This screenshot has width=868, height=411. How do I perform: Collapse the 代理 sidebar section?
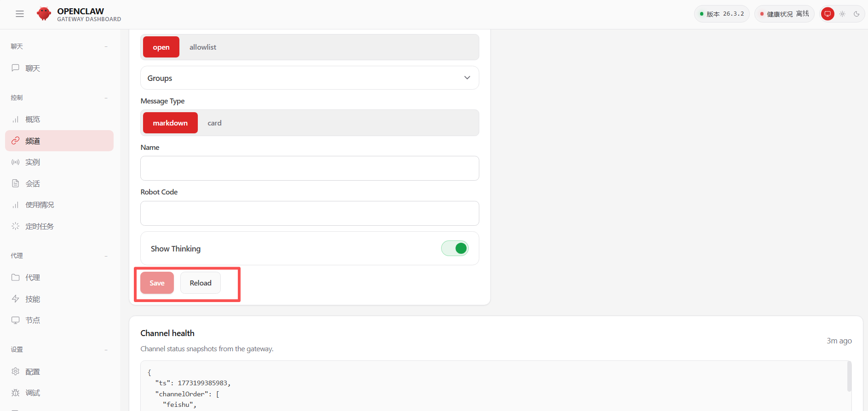coord(106,256)
